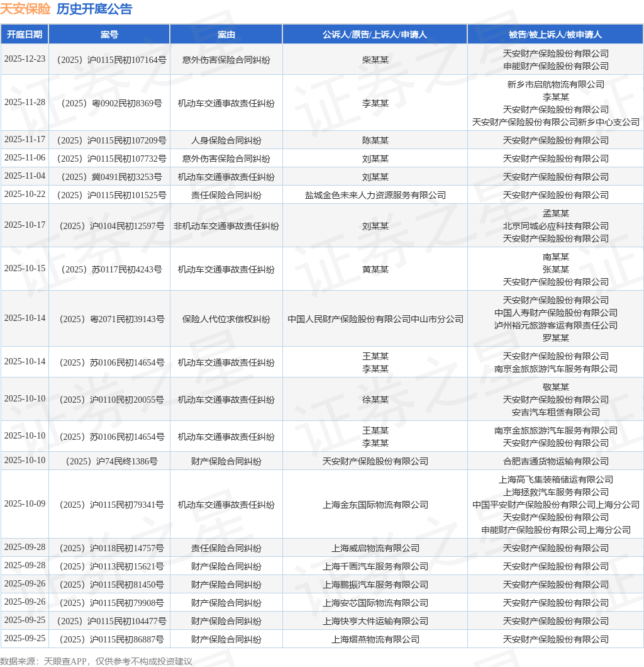
Task: Select plaintiff 柴某某
Action: click(375, 60)
